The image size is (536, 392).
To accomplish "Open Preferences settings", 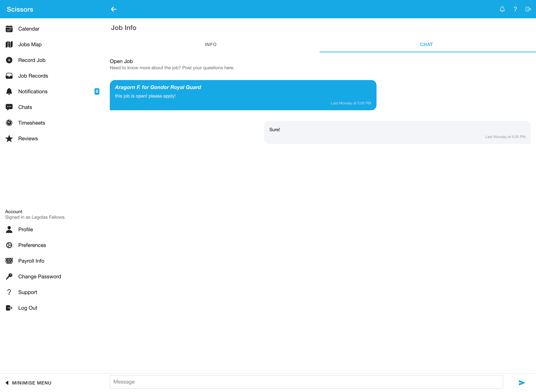I will point(32,245).
